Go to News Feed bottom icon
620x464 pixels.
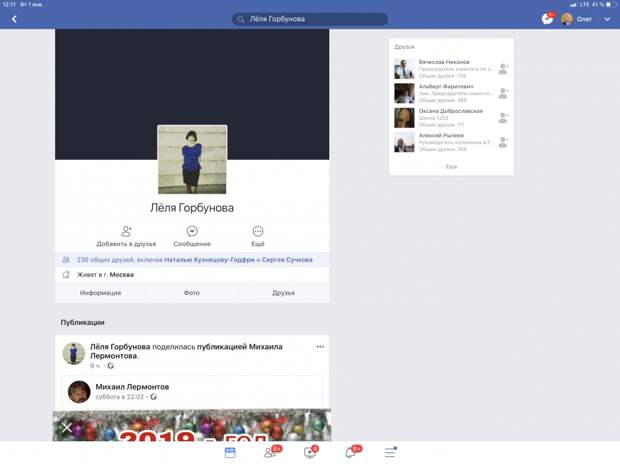[x=230, y=452]
